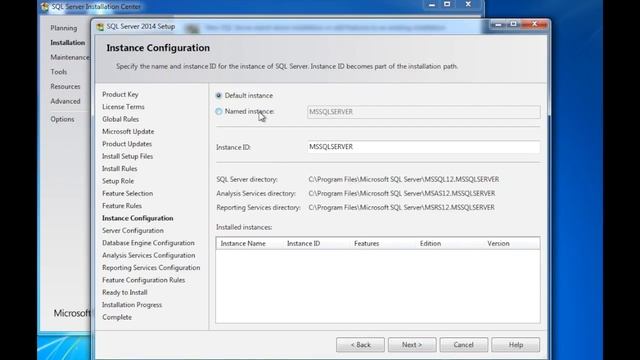Click the Next button
The image size is (640, 360).
412,345
